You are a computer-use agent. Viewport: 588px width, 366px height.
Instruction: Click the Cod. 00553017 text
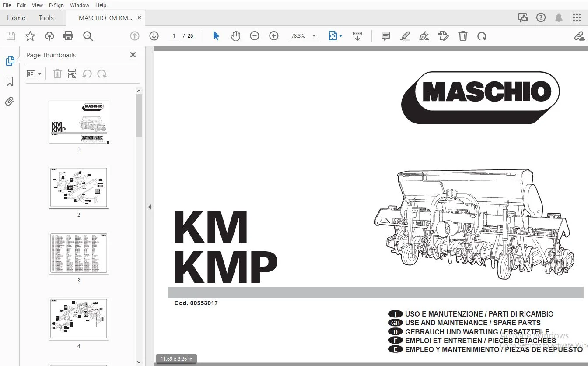196,303
